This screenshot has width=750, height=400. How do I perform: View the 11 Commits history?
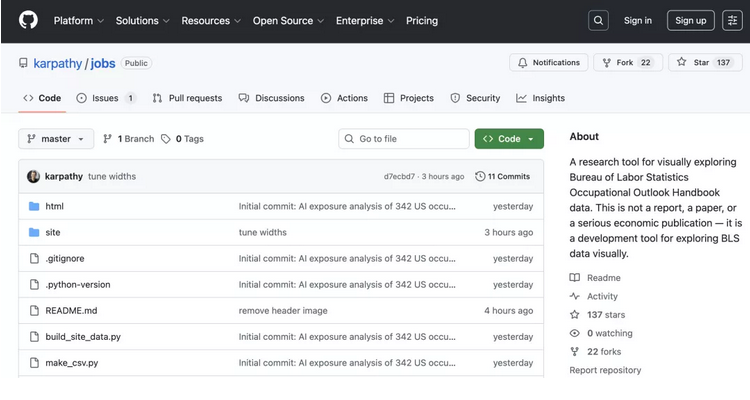[x=503, y=176]
